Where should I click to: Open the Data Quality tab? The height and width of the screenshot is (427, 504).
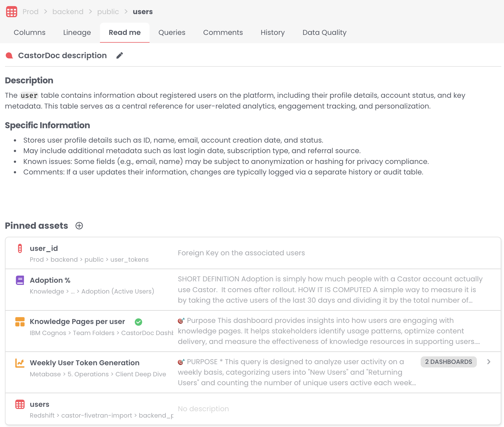point(324,33)
